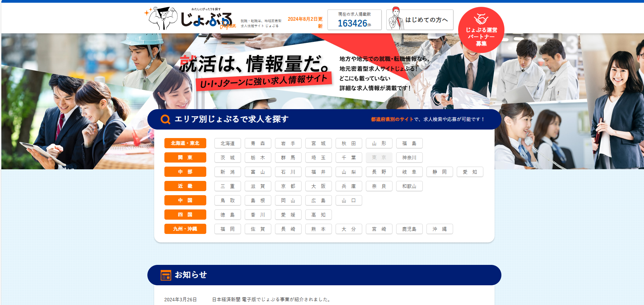Click the handshake partner recruitment circle
Image resolution: width=644 pixels, height=305 pixels.
tap(481, 30)
